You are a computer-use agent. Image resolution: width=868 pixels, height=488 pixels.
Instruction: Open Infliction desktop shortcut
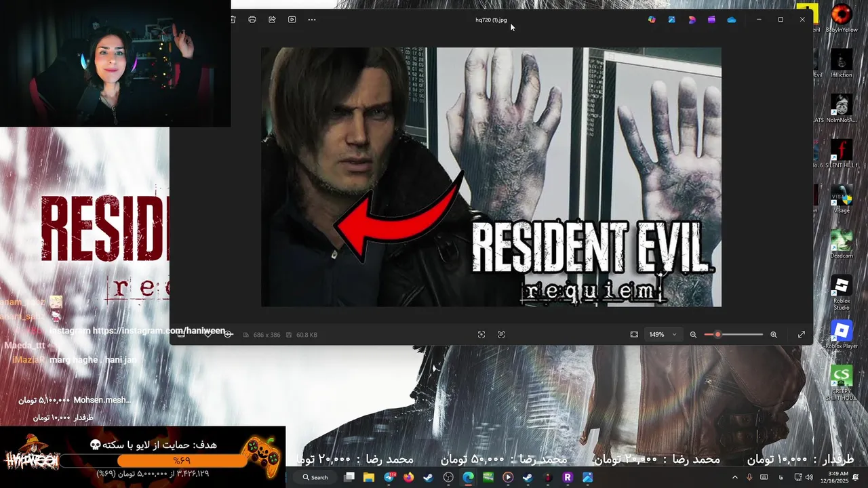click(x=842, y=63)
